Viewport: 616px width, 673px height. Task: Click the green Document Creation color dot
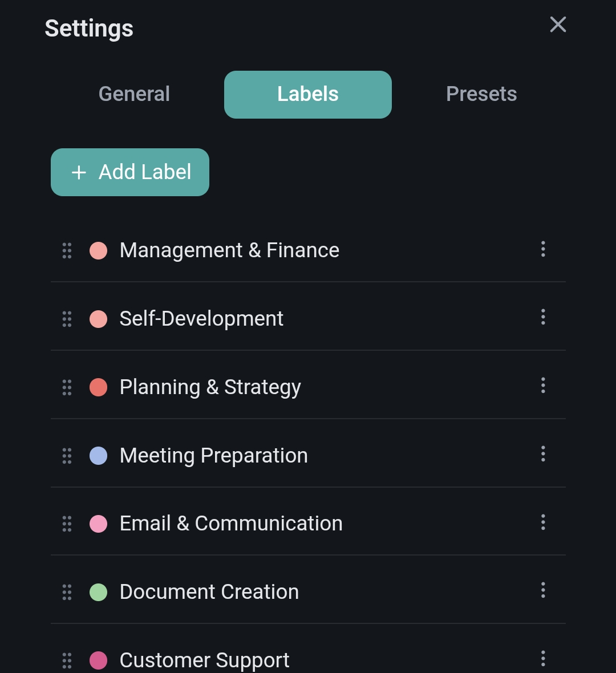tap(99, 592)
